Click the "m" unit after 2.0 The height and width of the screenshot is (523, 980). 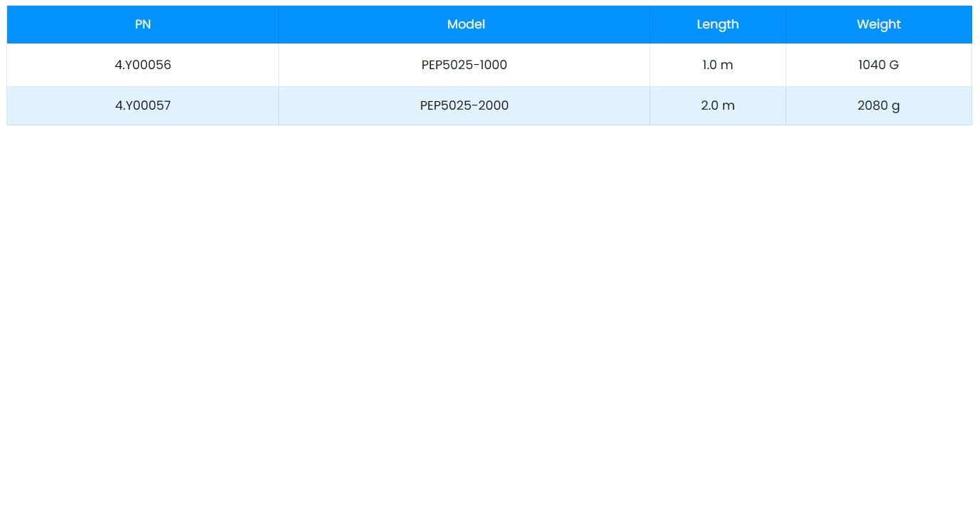(x=728, y=105)
